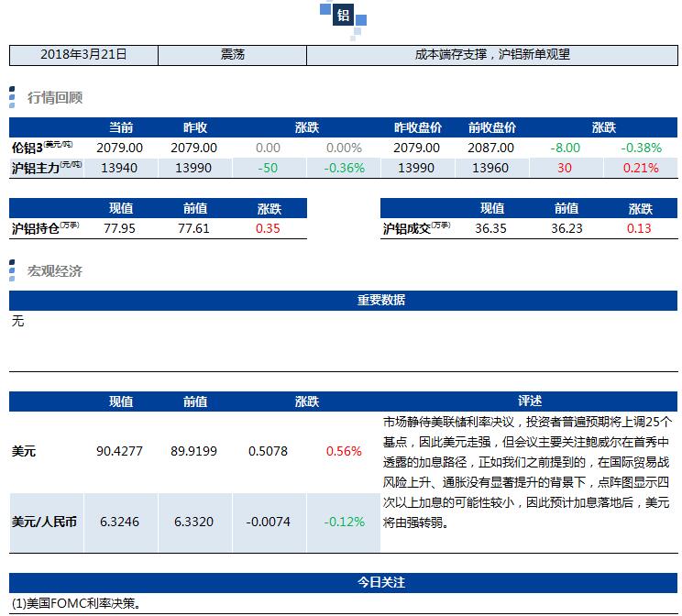682x616 pixels.
Task: Click the 评述 column header
Action: pos(529,401)
